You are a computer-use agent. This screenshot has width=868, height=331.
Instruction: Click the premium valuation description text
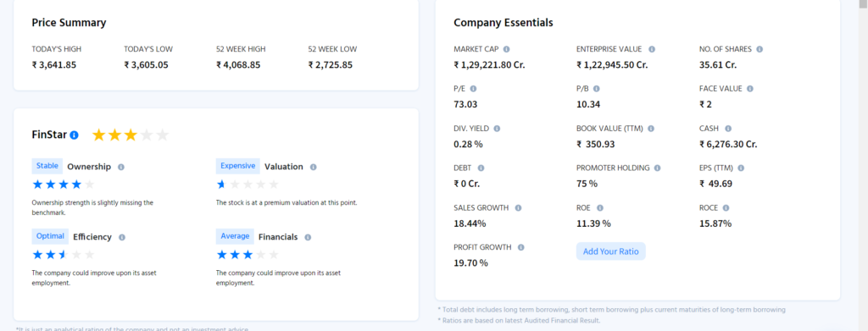point(287,203)
